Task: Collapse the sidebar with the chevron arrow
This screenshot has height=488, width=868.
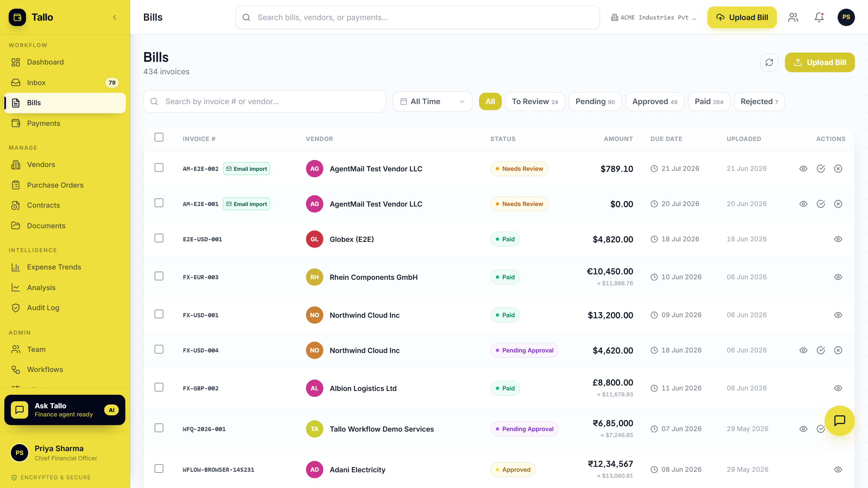Action: click(x=114, y=17)
